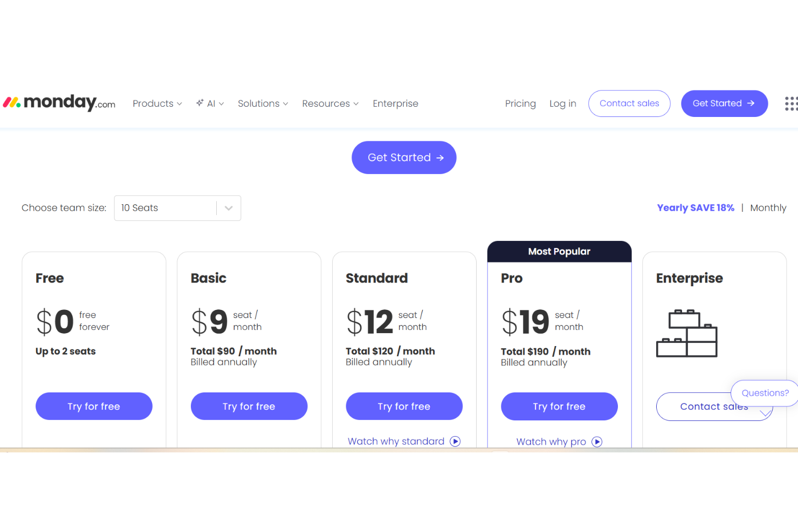Click the AI sparkle icon in navbar

point(200,103)
